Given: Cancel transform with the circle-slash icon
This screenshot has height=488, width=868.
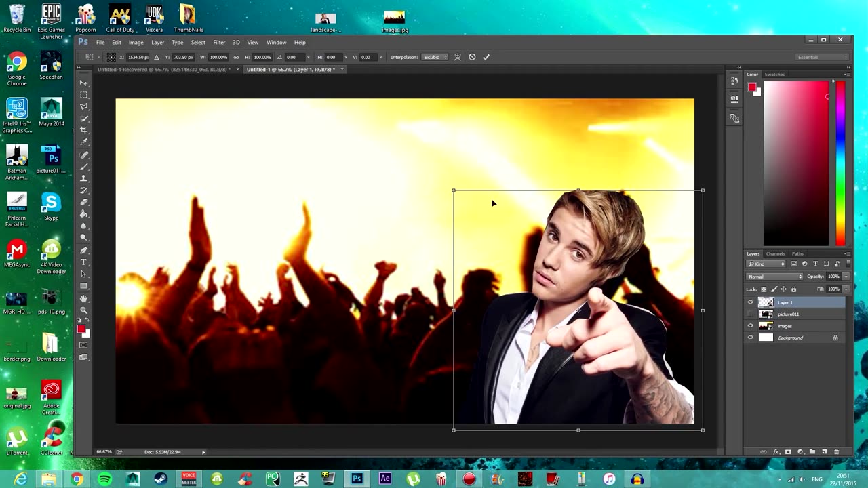Looking at the screenshot, I should tap(472, 57).
